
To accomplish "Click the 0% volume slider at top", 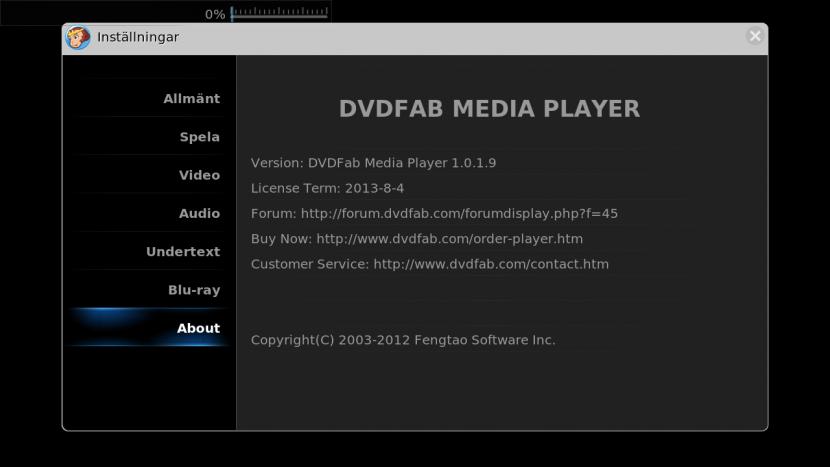I will [279, 13].
